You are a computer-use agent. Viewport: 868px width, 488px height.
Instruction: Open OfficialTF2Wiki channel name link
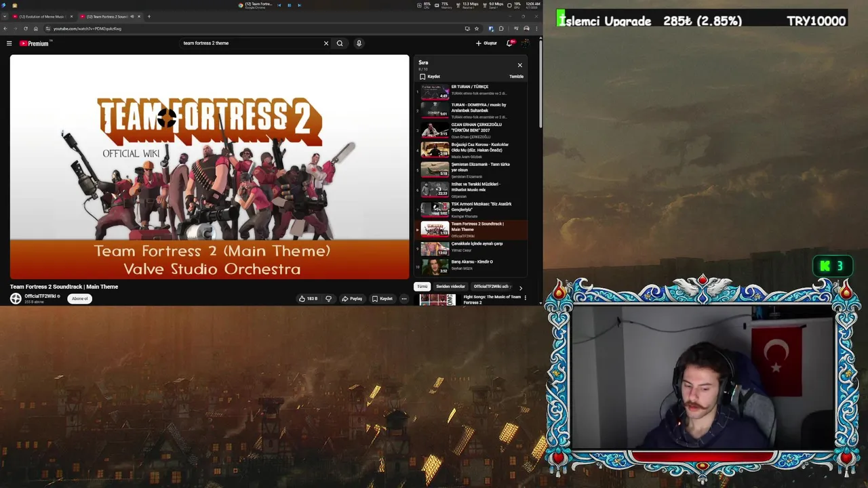click(x=41, y=296)
